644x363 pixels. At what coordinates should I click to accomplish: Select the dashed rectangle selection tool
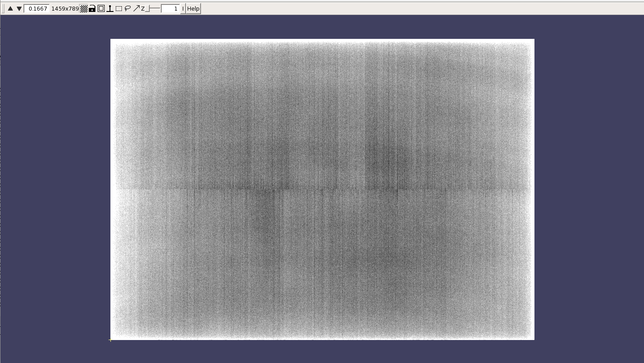[119, 8]
